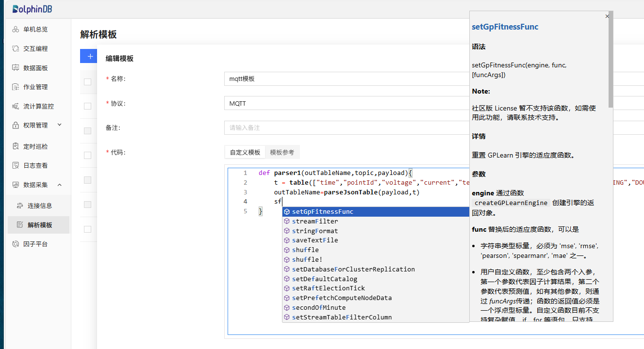Image resolution: width=644 pixels, height=349 pixels.
Task: Click the 因子平台 sidebar icon
Action: point(16,244)
